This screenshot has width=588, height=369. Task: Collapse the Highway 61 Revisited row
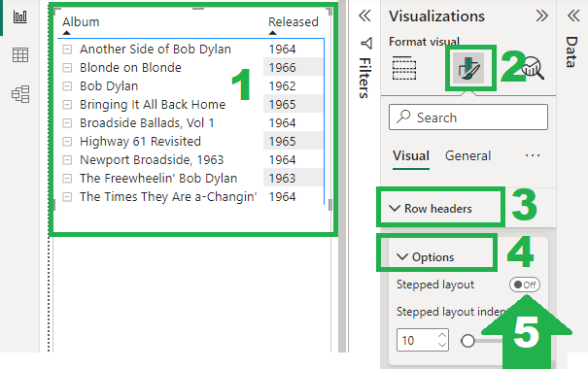point(67,142)
